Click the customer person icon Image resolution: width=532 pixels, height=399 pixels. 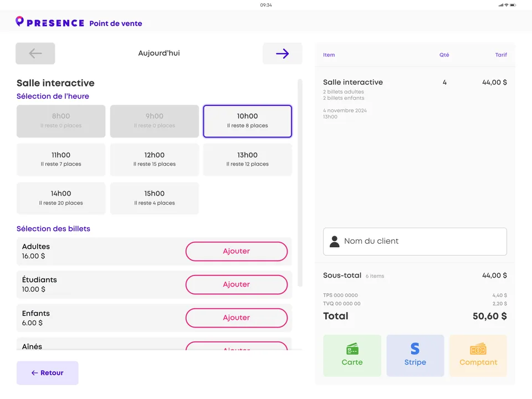click(335, 241)
